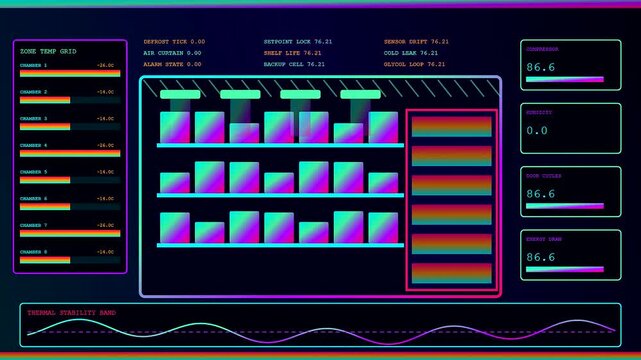Select the Chamber 3 label
The height and width of the screenshot is (360, 641).
pos(34,119)
